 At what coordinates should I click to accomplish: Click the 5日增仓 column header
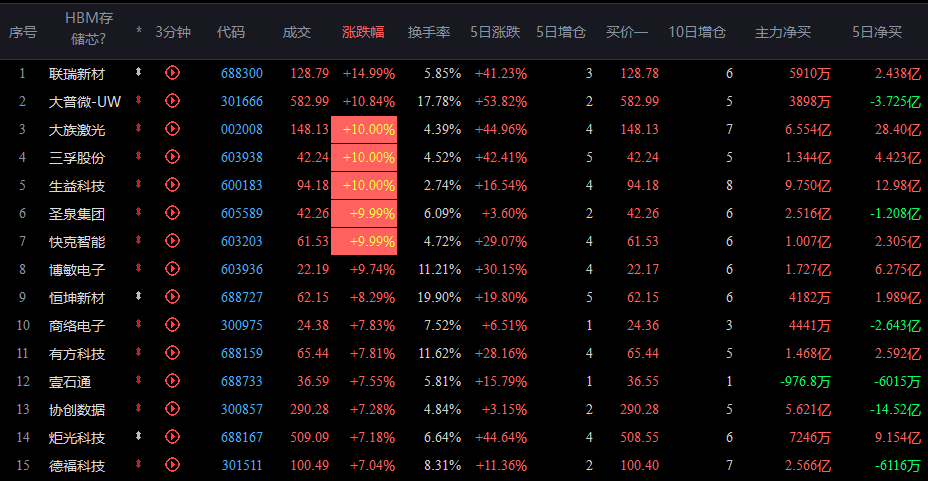(x=560, y=32)
